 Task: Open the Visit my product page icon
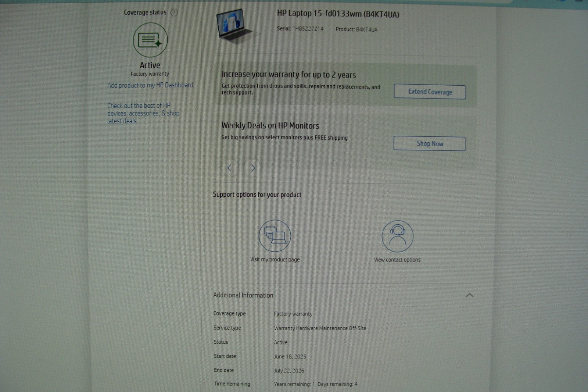275,236
